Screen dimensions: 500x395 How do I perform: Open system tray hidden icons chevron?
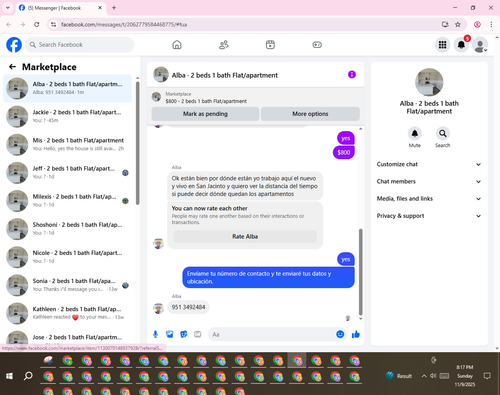pos(424,376)
